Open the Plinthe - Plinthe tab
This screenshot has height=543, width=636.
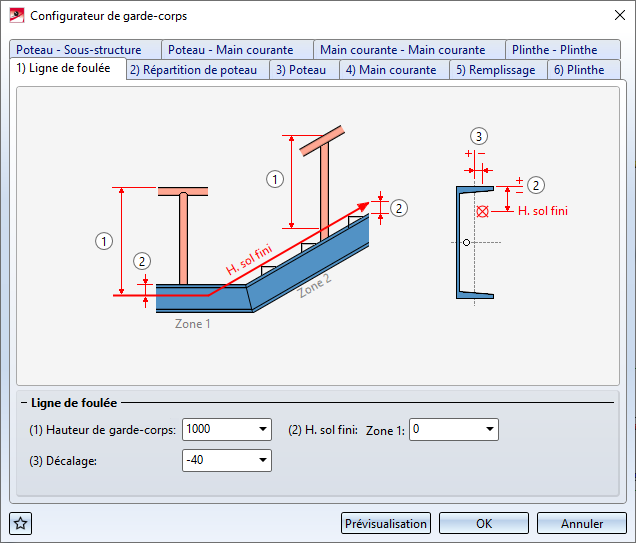coord(563,50)
